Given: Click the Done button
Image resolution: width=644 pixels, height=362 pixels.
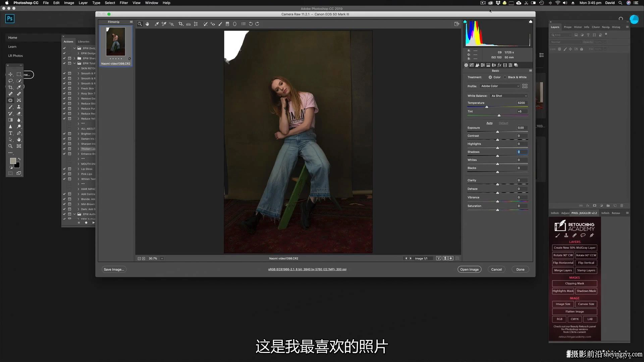Looking at the screenshot, I should (x=520, y=269).
